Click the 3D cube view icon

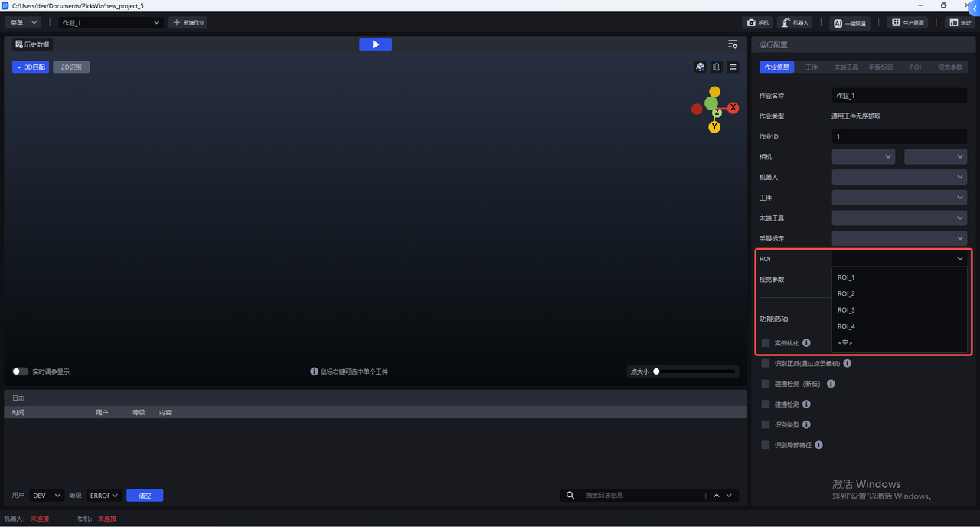(700, 67)
